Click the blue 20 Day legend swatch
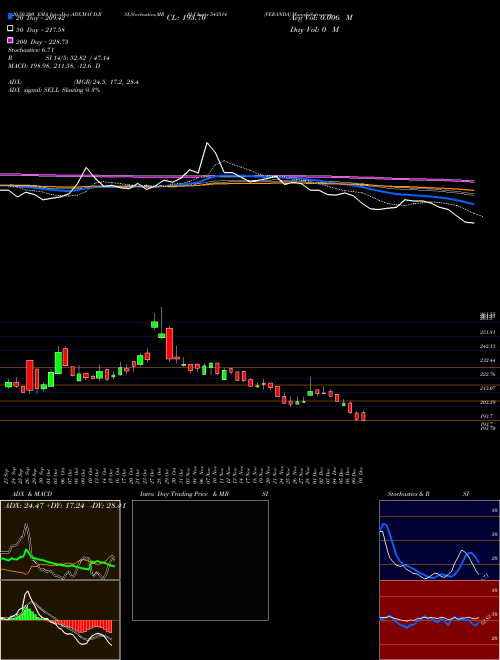The image size is (500, 660). click(10, 16)
